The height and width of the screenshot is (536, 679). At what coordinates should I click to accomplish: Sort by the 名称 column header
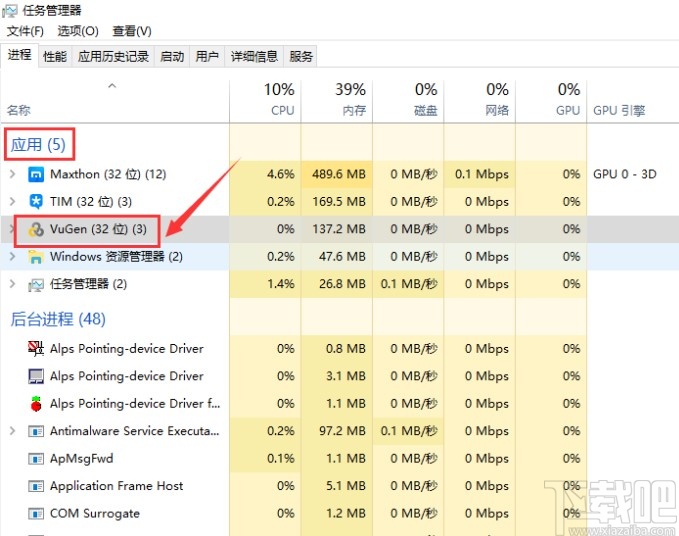(x=115, y=102)
